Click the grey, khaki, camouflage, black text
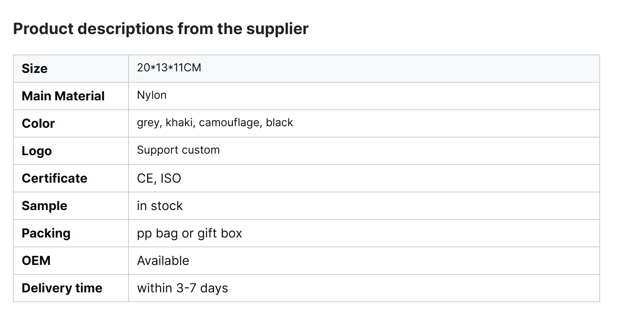 tap(215, 123)
